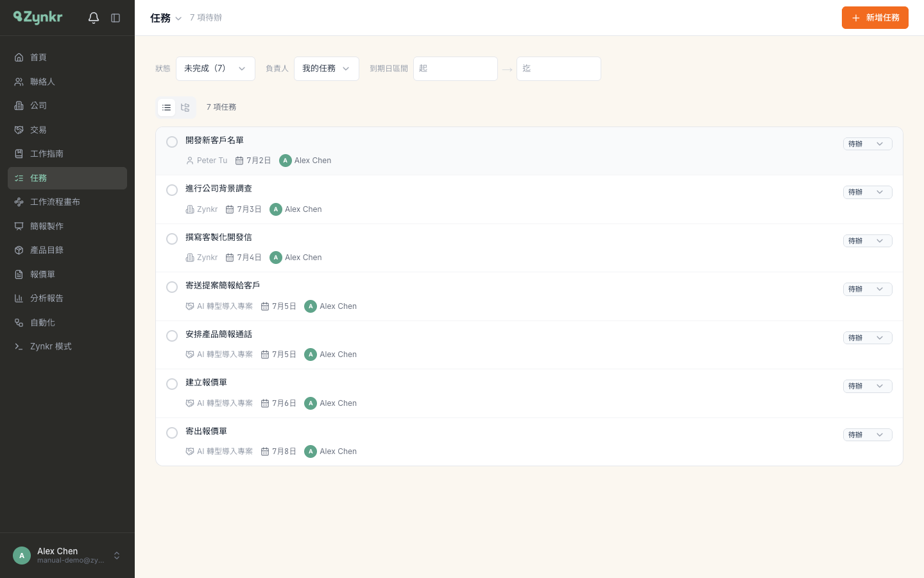This screenshot has height=578, width=924.
Task: Click the calendar icon beside 7月6日
Action: tap(265, 403)
